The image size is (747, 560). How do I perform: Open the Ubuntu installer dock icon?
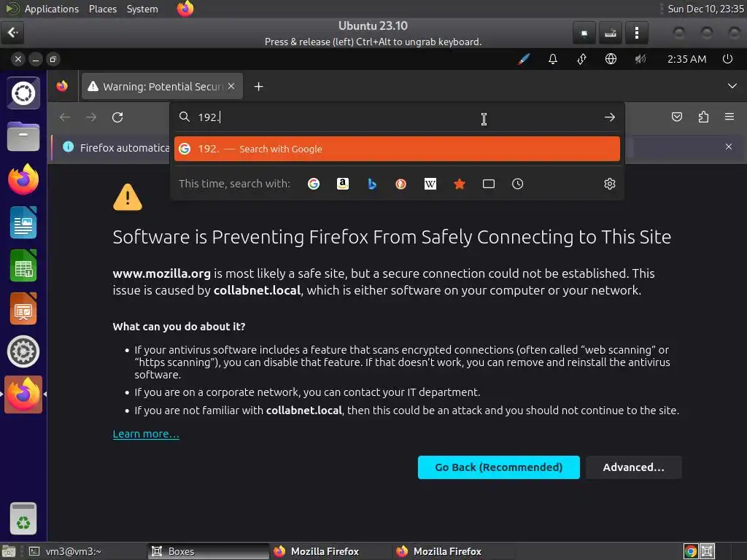[23, 93]
